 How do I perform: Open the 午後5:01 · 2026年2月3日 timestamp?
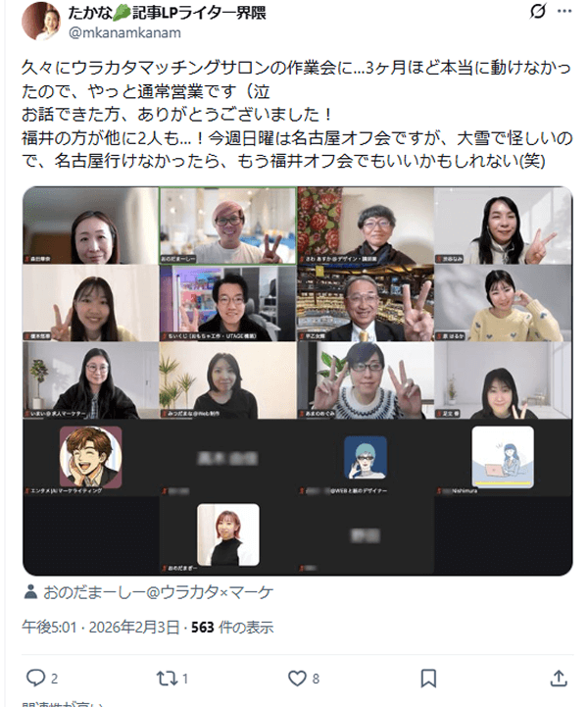[x=101, y=628]
